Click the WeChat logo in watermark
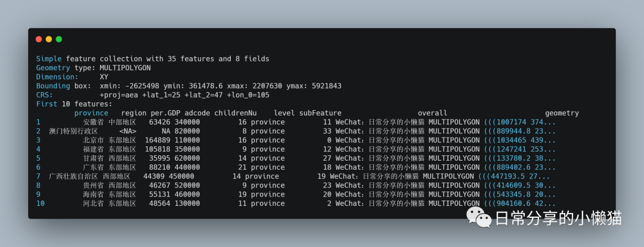The width and height of the screenshot is (644, 247). pyautogui.click(x=479, y=218)
